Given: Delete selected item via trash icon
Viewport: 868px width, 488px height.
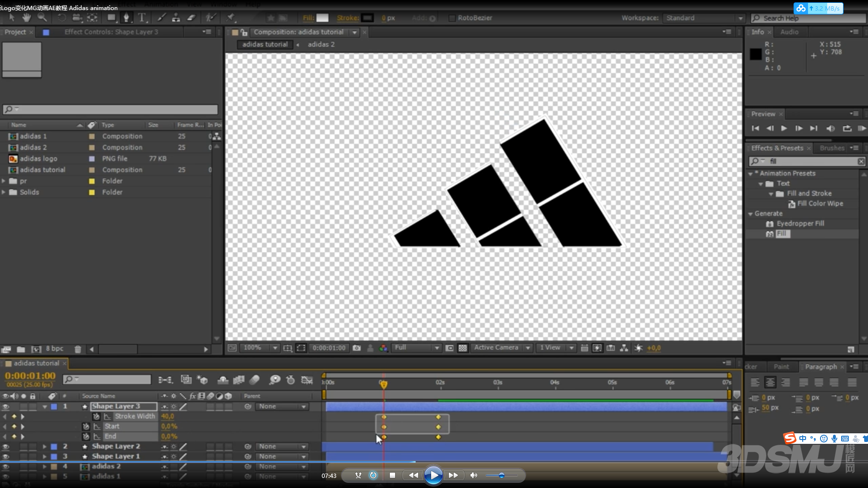Looking at the screenshot, I should point(78,349).
